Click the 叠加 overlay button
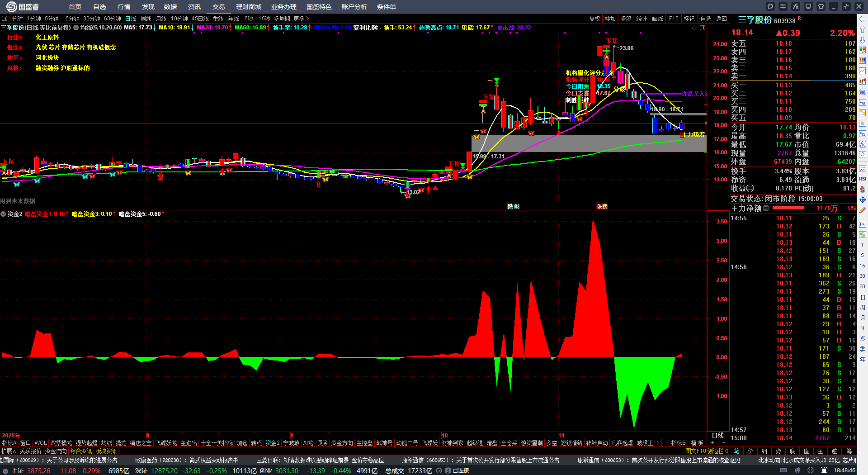The width and height of the screenshot is (868, 475). 610,19
